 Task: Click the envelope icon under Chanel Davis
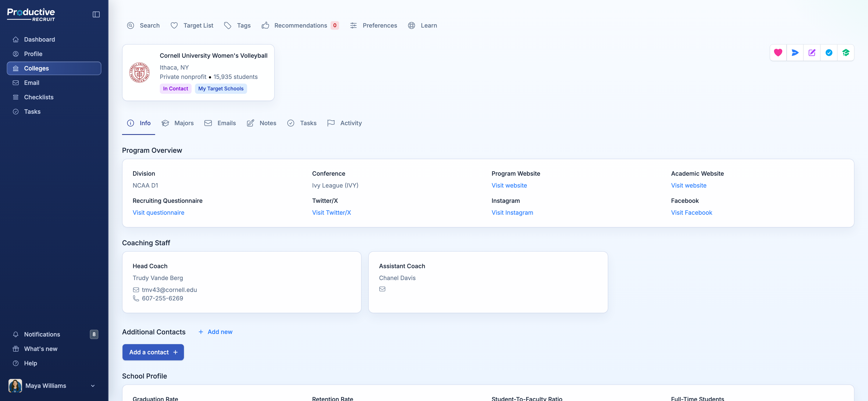pos(382,289)
